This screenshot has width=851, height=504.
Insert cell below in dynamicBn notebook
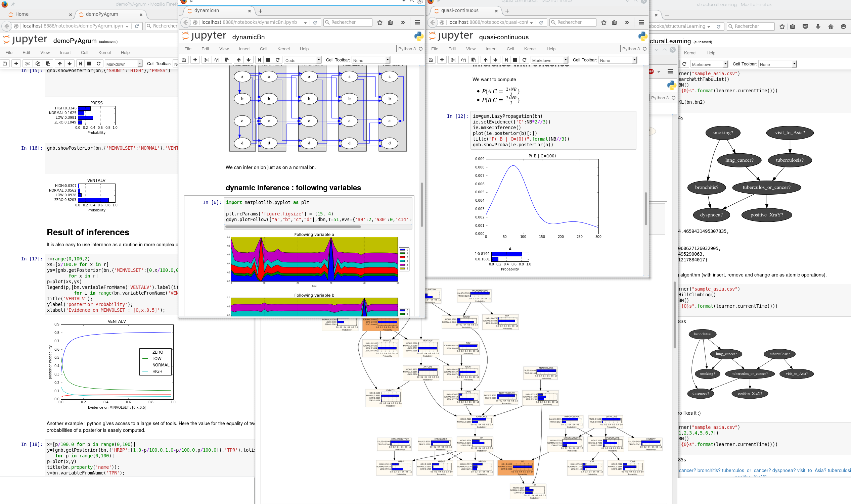(195, 60)
